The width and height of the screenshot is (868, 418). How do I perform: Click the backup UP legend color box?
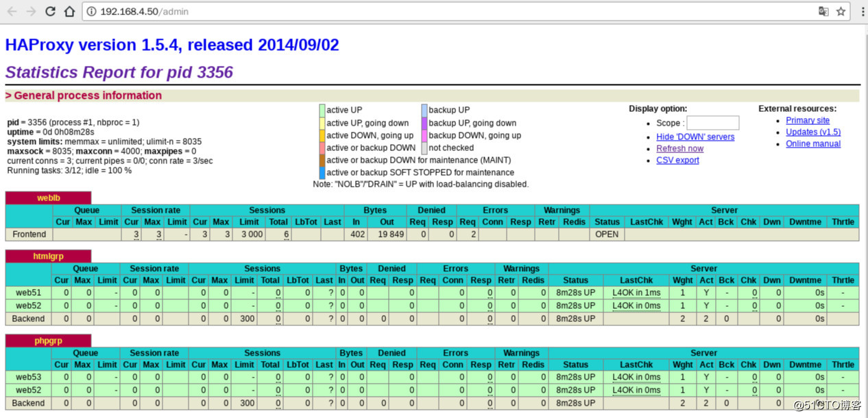click(424, 110)
